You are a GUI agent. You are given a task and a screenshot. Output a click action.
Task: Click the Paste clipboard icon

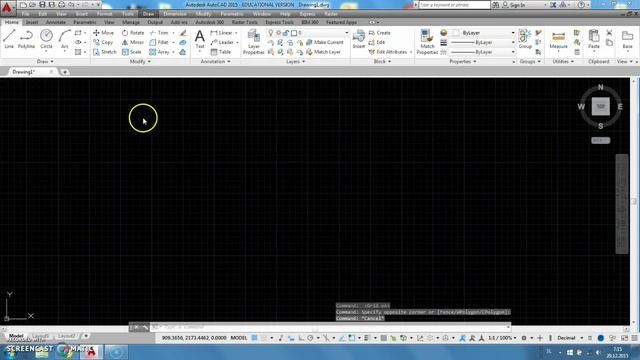pos(594,39)
